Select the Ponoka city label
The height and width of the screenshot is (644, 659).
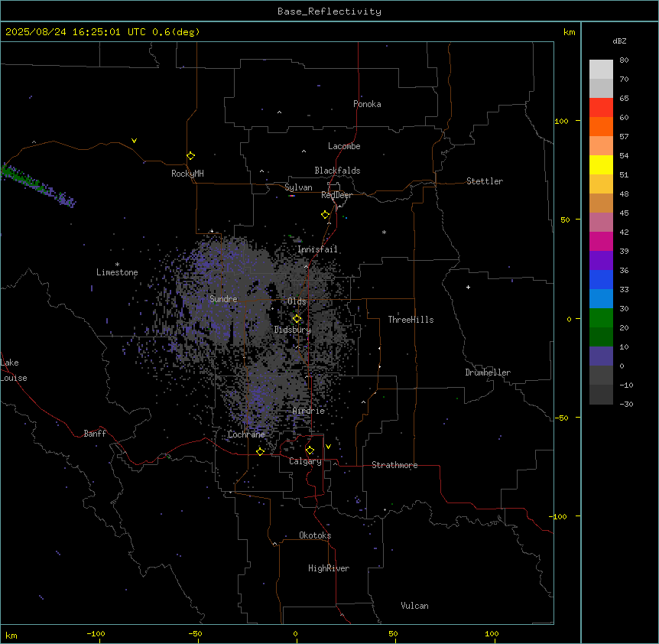point(367,104)
